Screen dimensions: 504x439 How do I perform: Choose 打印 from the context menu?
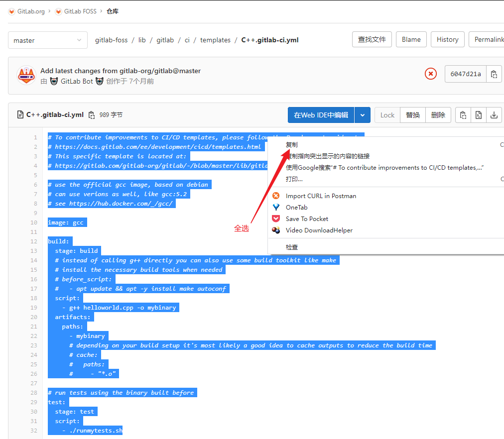click(291, 179)
